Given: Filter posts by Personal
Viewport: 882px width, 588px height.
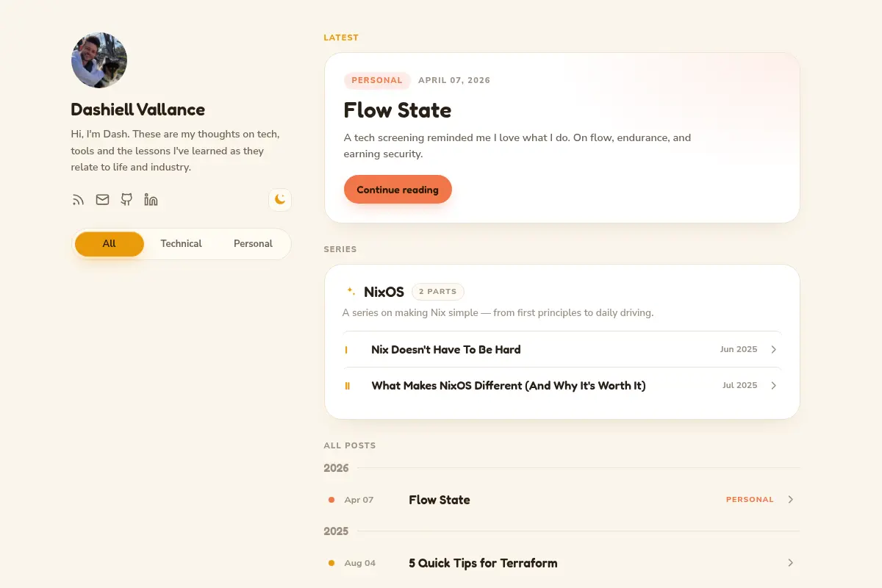Looking at the screenshot, I should click(253, 244).
